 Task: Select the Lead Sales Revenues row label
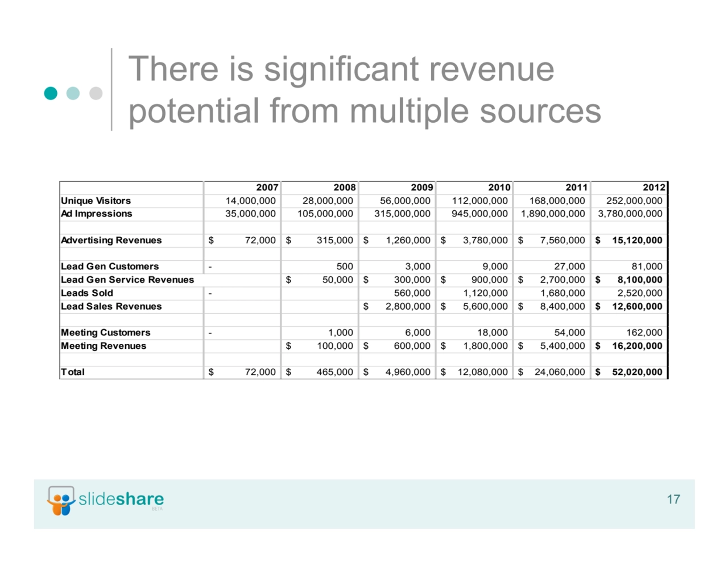pos(111,306)
